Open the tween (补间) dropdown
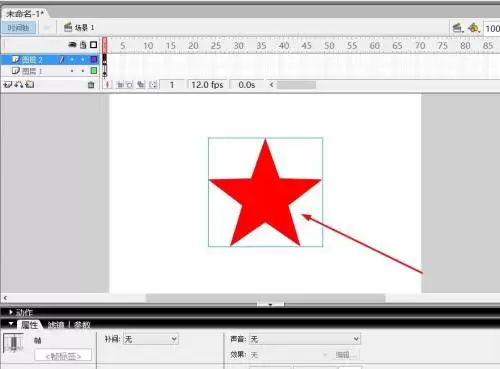500x369 pixels. 151,339
